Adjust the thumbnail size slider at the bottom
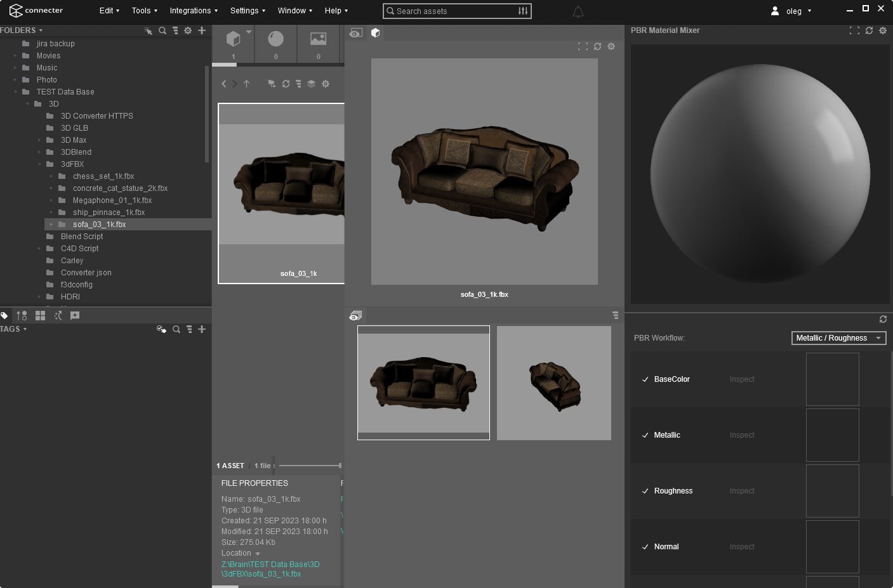This screenshot has width=893, height=588. pos(309,466)
